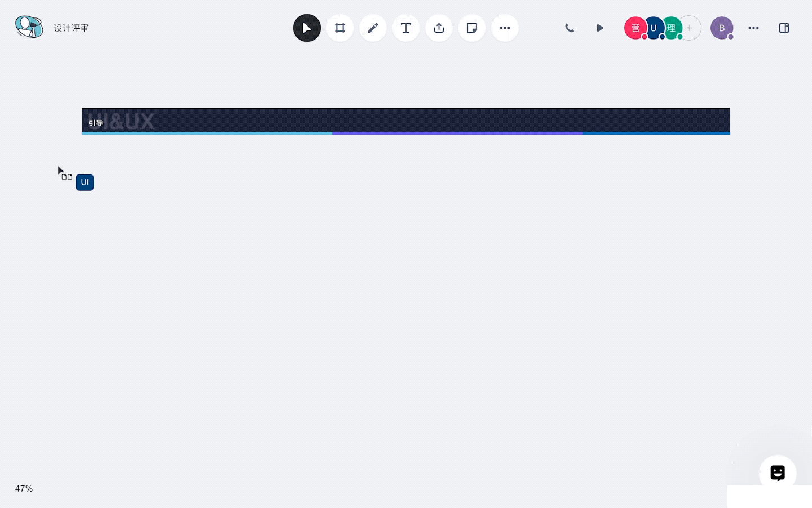Click the UI&UX 引导 banner
The height and width of the screenshot is (508, 812).
[x=406, y=121]
